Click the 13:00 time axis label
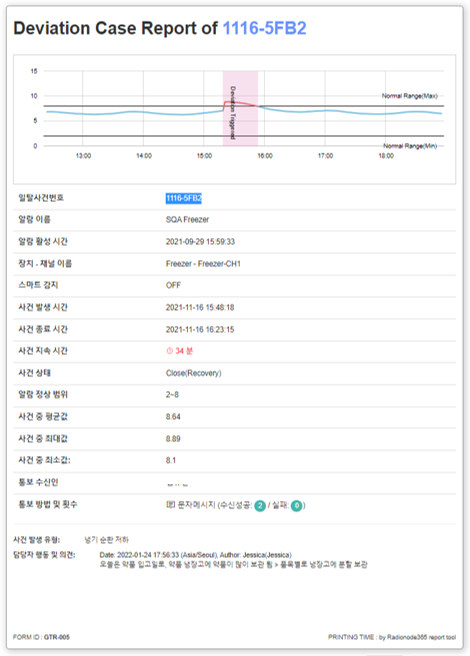 (83, 156)
